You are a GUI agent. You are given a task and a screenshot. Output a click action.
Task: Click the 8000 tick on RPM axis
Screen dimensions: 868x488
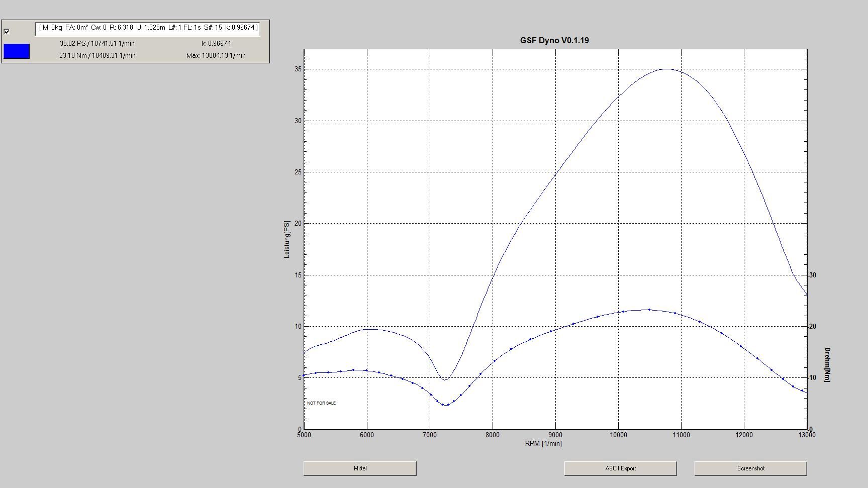[x=493, y=435]
